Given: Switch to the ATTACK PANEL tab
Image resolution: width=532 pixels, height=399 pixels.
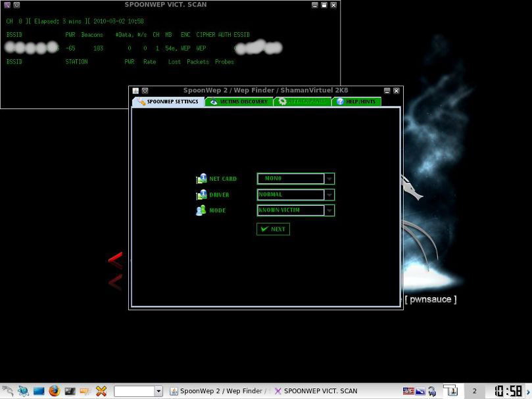Looking at the screenshot, I should click(x=302, y=101).
